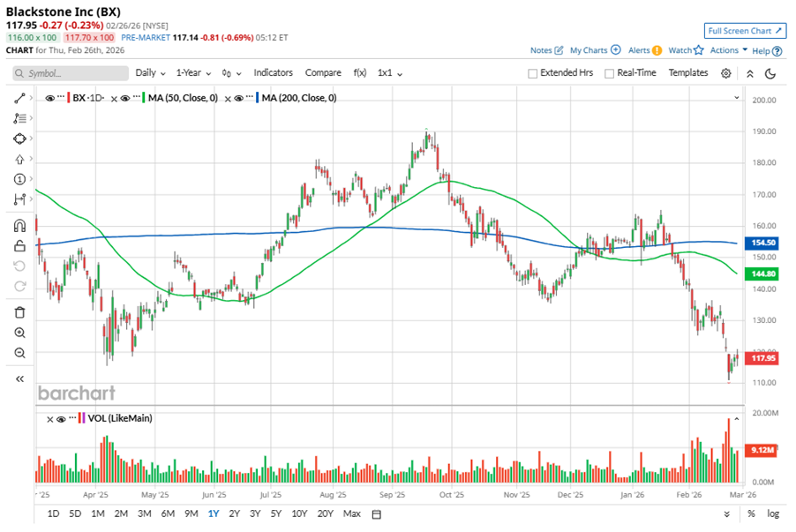Viewport: 796px width, 532px height.
Task: Click the VOL color bars marker
Action: coord(81,418)
